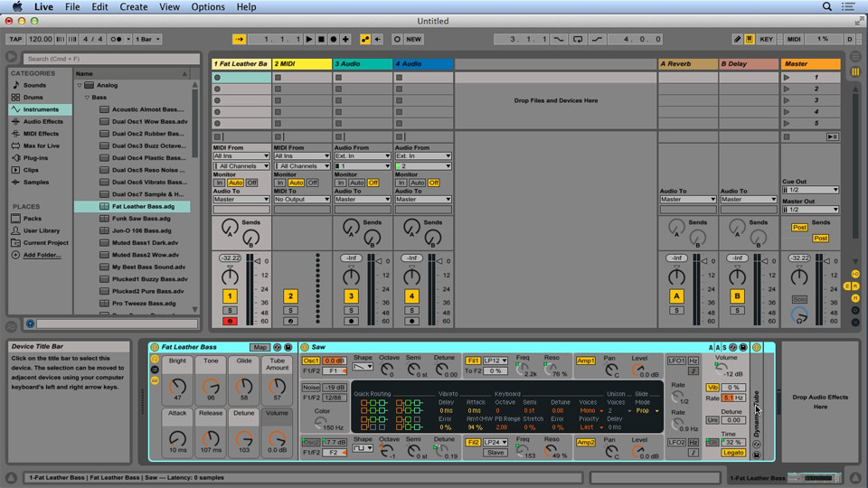Open the Samples category

tap(36, 183)
